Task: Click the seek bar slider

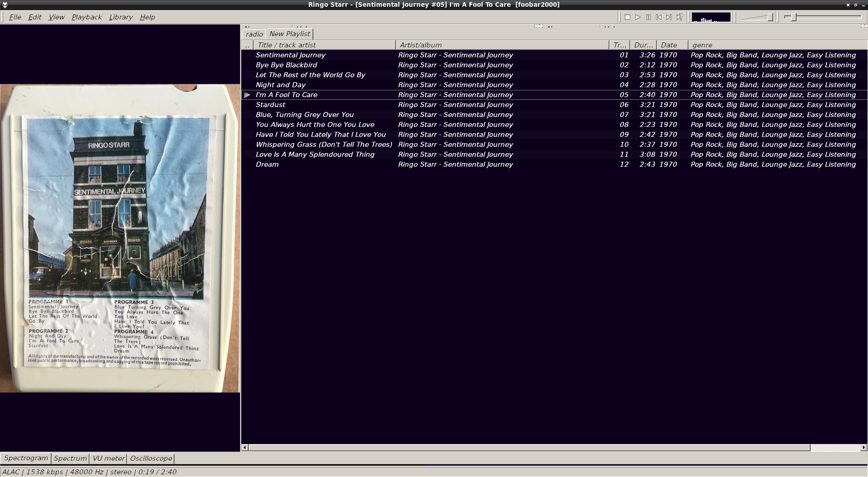Action: 823,17
